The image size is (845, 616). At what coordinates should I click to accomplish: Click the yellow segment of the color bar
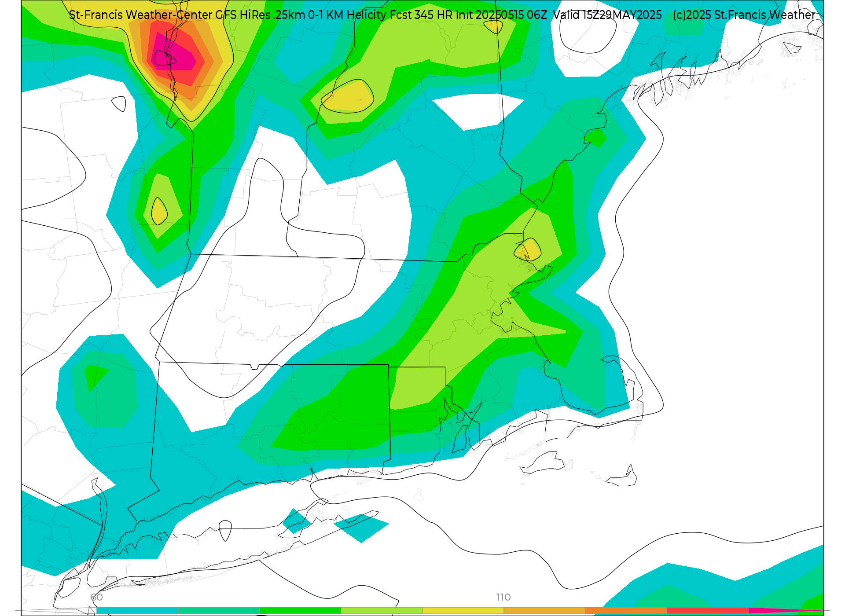(x=463, y=611)
